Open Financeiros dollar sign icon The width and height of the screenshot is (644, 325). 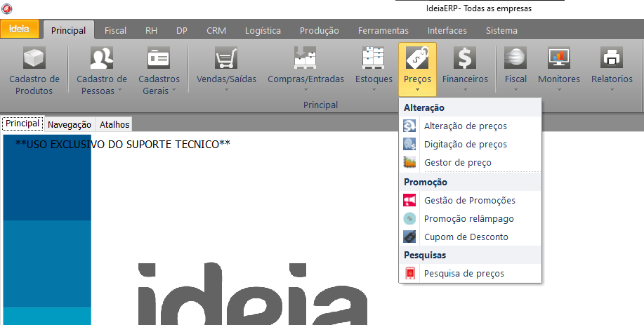tap(465, 58)
